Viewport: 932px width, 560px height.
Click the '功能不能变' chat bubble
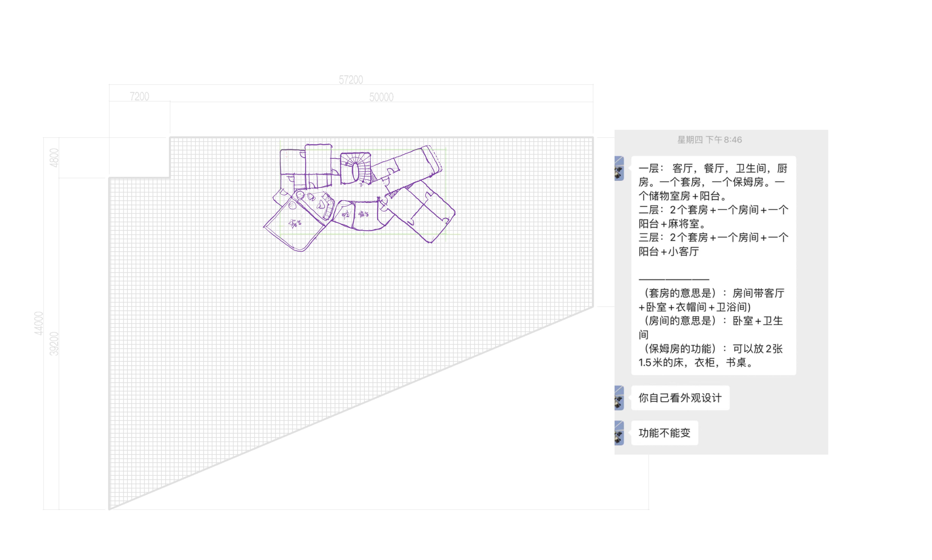click(x=664, y=432)
